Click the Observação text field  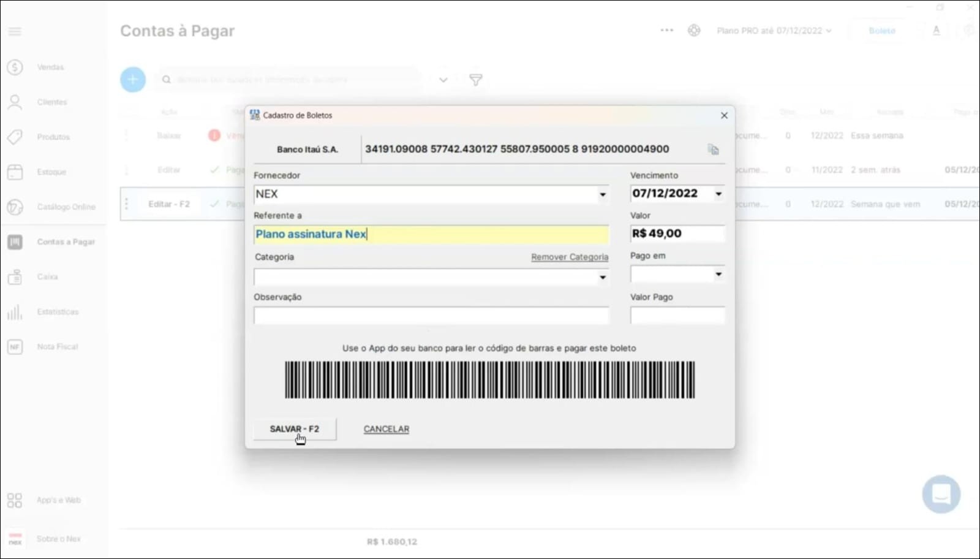[431, 315]
